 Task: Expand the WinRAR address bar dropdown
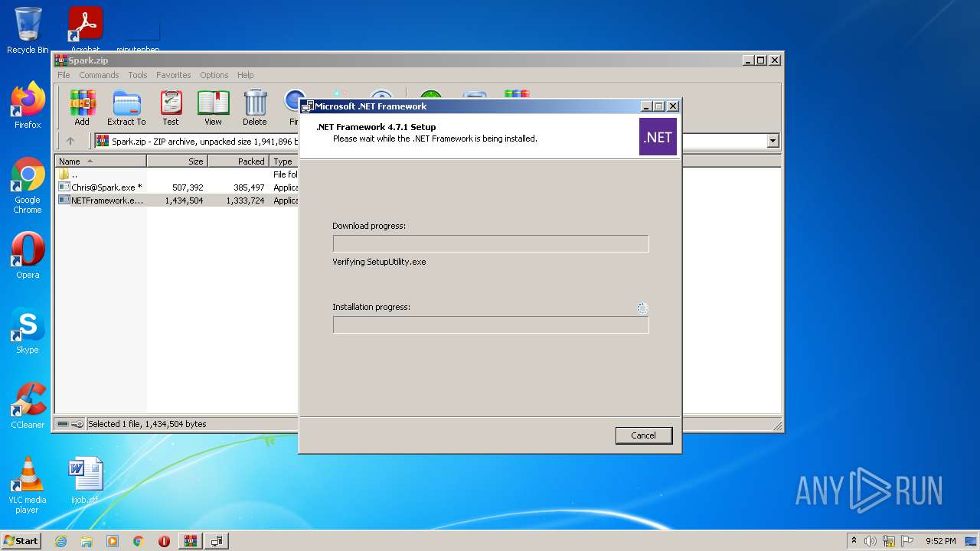click(773, 141)
